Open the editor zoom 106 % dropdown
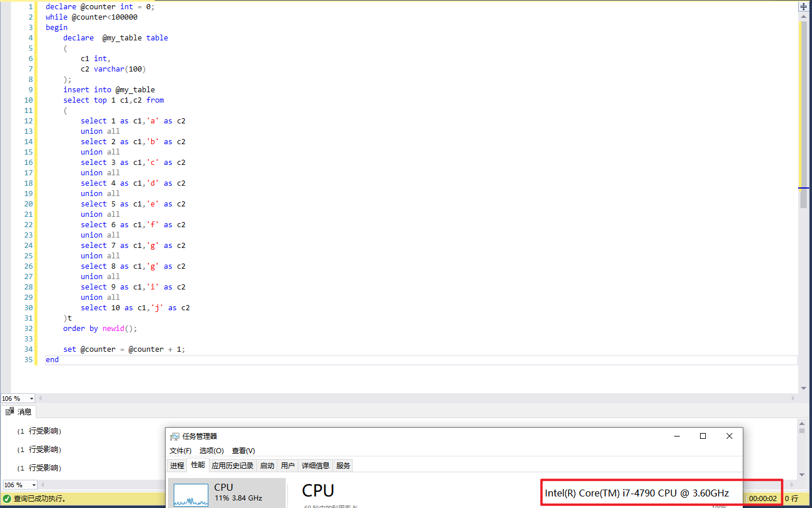Screen dimensions: 812x508 click(31, 398)
